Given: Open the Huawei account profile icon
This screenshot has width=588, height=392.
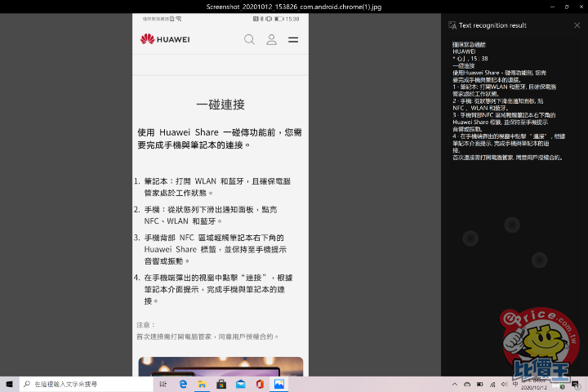Looking at the screenshot, I should 271,39.
